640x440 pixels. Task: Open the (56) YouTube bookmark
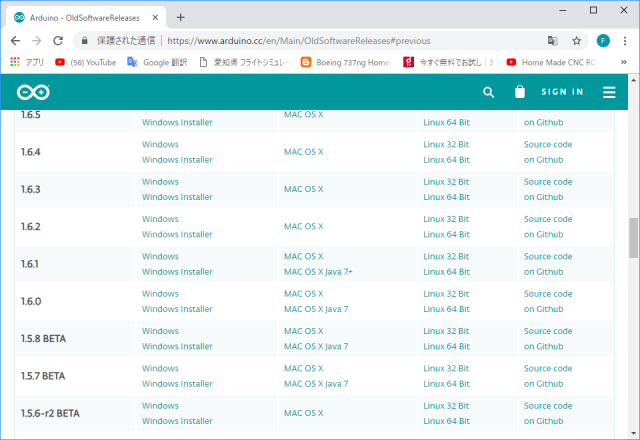(x=86, y=62)
